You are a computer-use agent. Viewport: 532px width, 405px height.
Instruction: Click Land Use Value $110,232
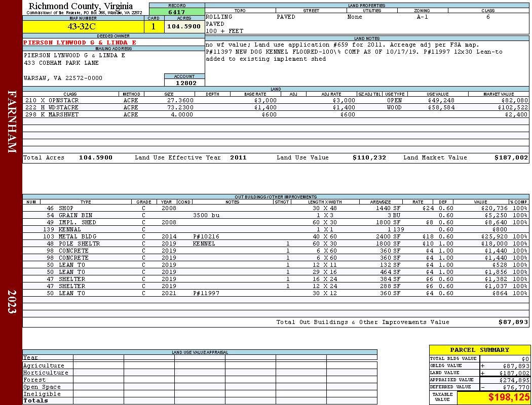(x=369, y=157)
